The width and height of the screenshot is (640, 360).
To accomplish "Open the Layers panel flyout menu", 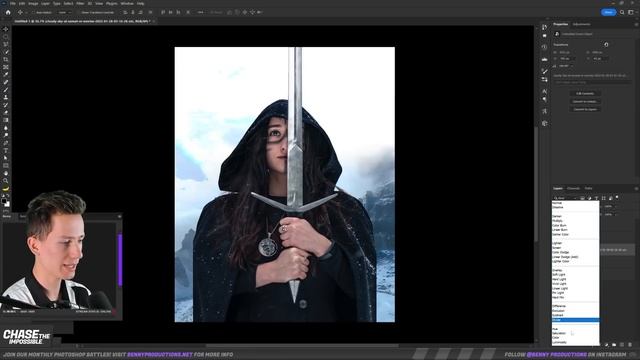I will [636, 189].
